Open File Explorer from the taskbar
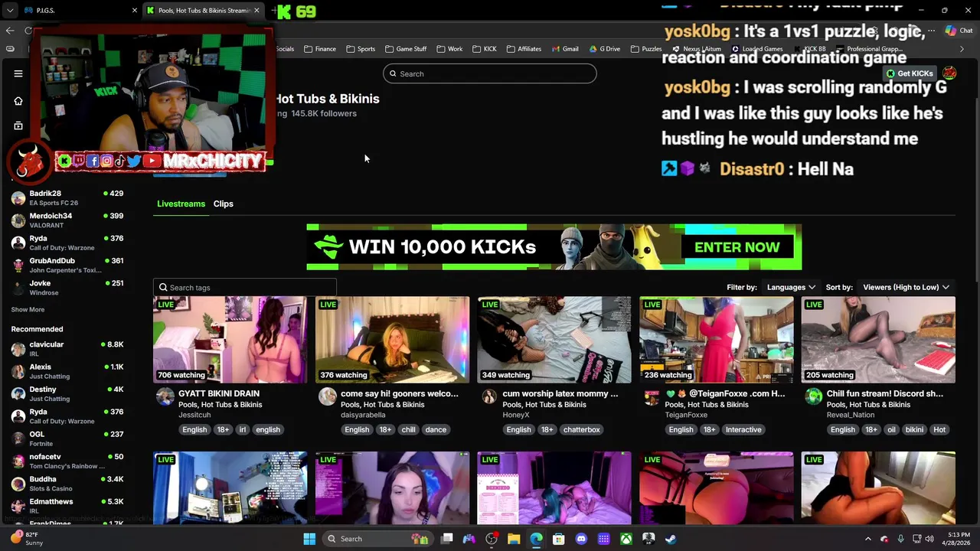The width and height of the screenshot is (980, 551). tap(514, 539)
